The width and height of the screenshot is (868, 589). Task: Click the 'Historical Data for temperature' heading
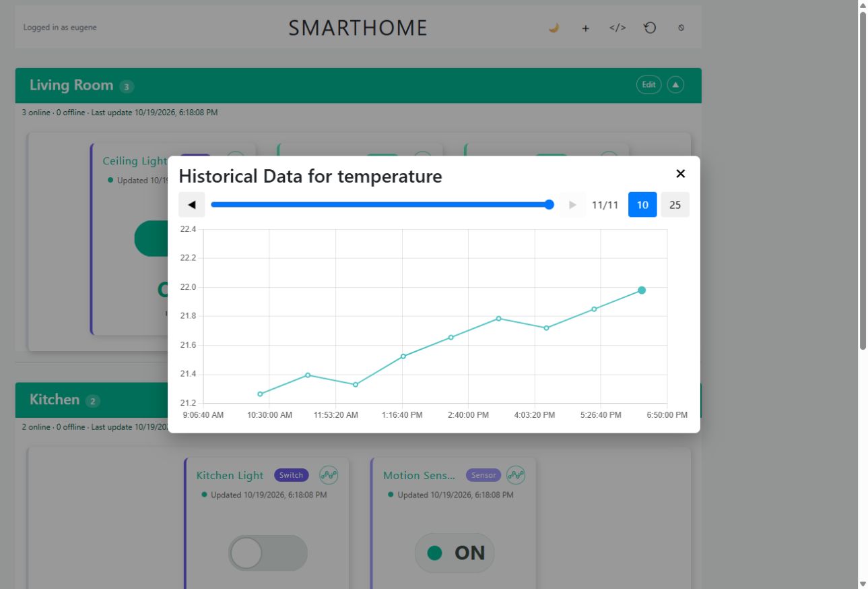(310, 177)
